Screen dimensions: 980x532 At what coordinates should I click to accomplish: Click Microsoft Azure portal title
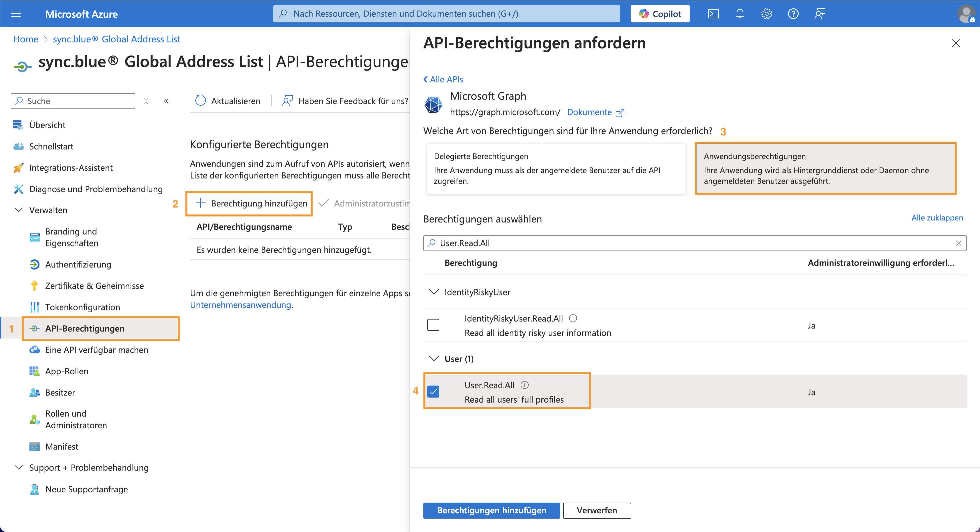pos(81,14)
